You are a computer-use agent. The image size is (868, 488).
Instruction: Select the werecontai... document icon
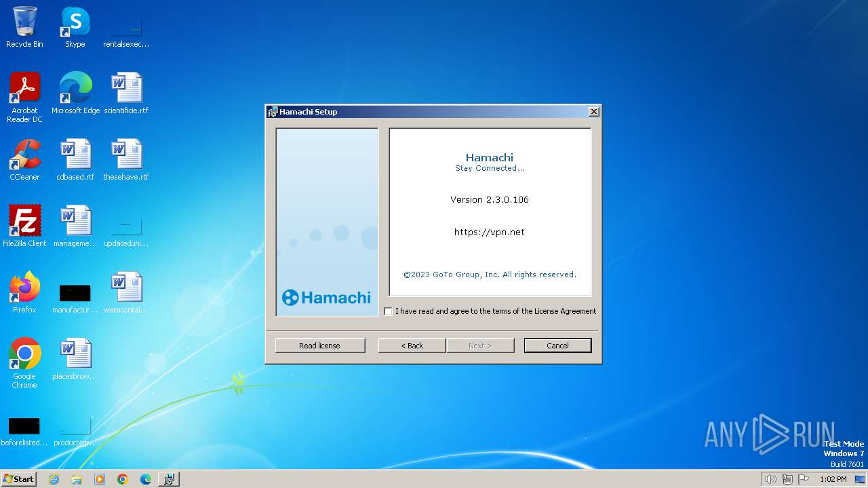coord(125,293)
